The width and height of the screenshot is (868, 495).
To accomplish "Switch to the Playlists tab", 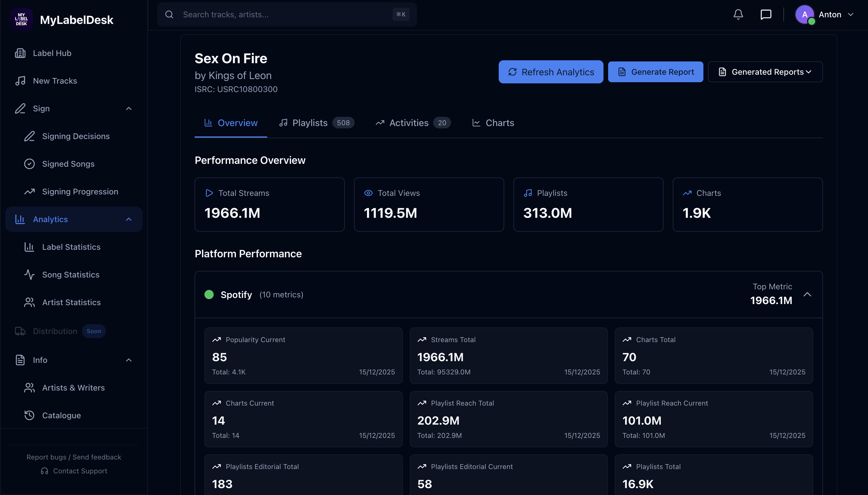I will point(316,123).
